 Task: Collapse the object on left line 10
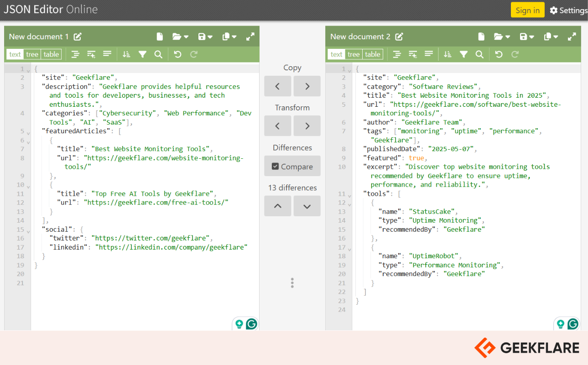28,187
